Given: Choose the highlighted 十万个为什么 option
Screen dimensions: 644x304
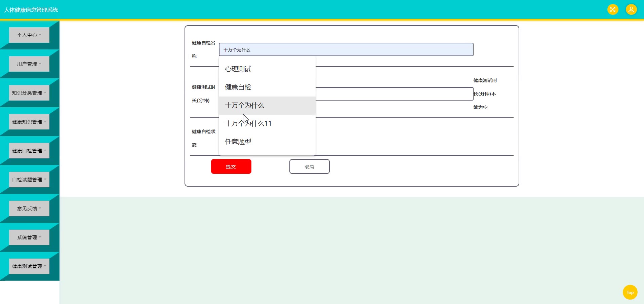Looking at the screenshot, I should coord(267,106).
